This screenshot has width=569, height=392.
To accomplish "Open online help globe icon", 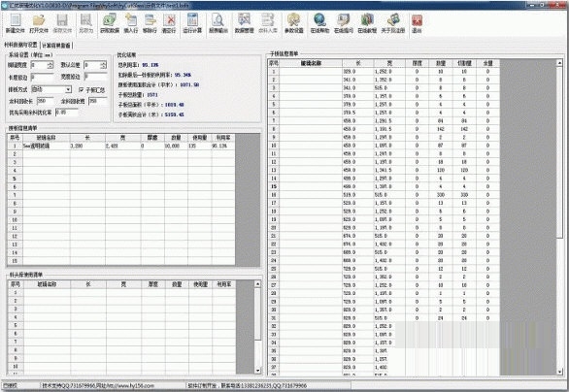I will 319,23.
